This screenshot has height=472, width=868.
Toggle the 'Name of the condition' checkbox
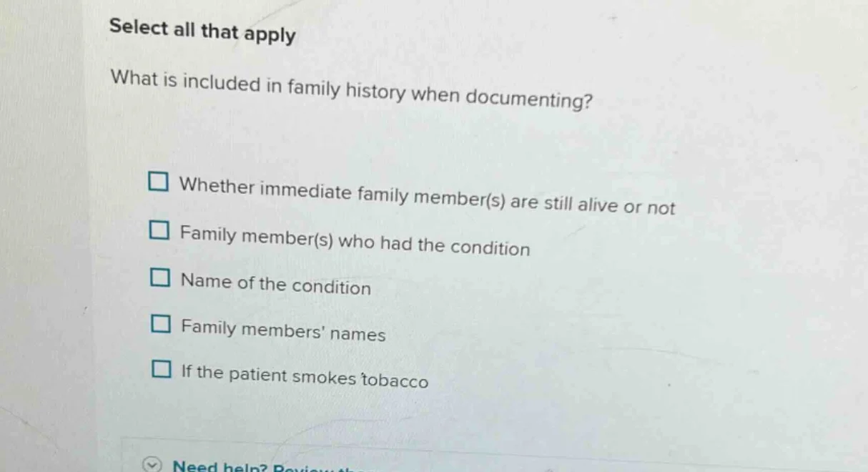[x=160, y=277]
